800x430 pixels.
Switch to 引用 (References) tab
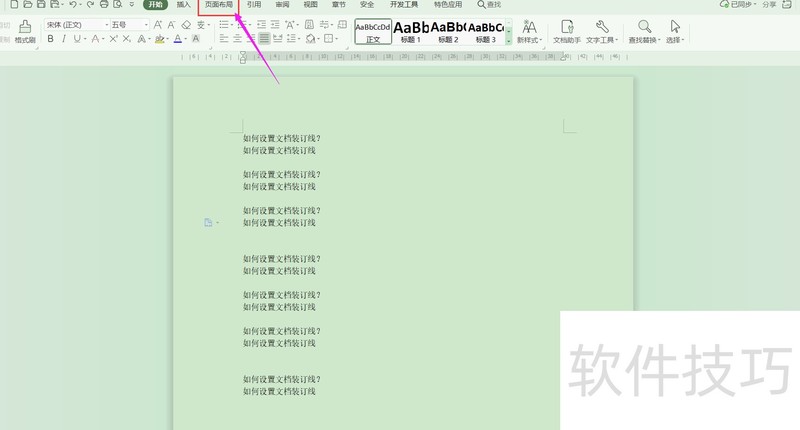pos(254,5)
